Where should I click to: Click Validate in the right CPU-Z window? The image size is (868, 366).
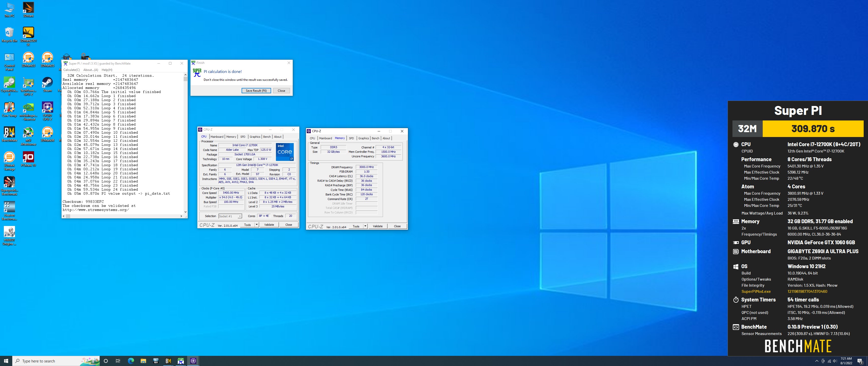coord(378,226)
